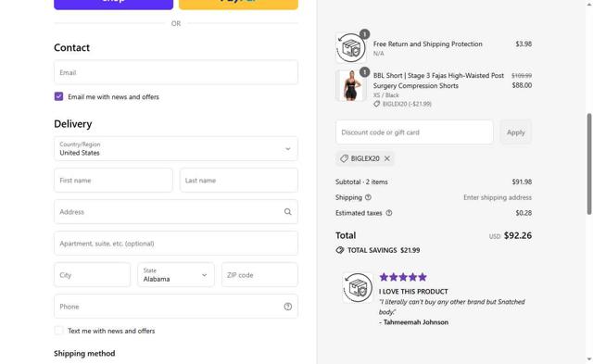Click the ZIP code field
Image resolution: width=593 pixels, height=364 pixels.
259,275
